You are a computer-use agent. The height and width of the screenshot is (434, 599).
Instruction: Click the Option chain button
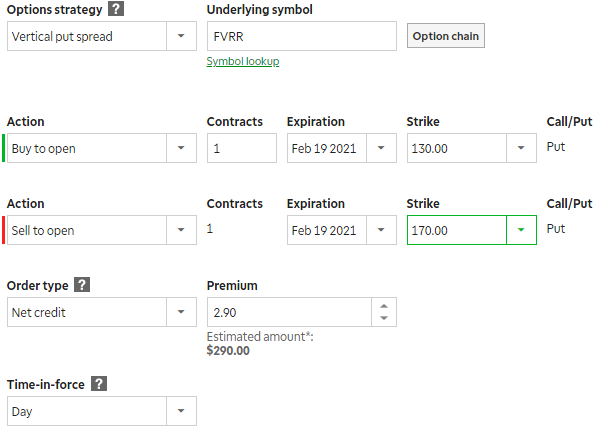(446, 36)
